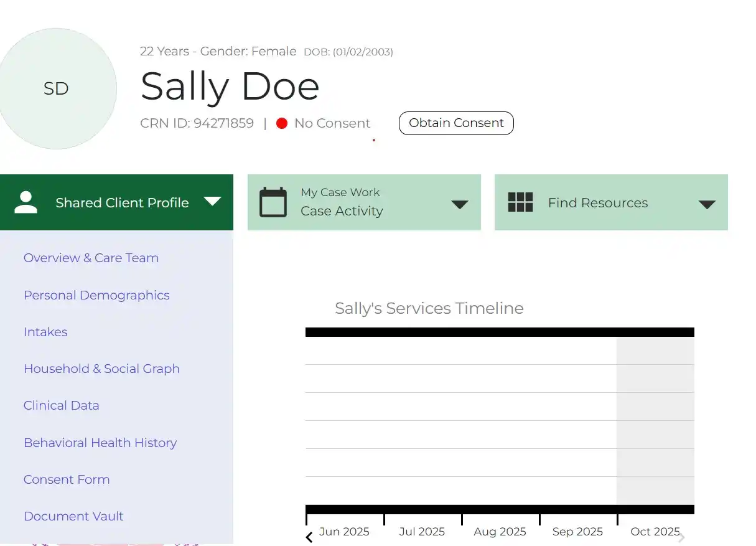Image resolution: width=756 pixels, height=546 pixels.
Task: Go to the Intakes page
Action: tap(45, 332)
